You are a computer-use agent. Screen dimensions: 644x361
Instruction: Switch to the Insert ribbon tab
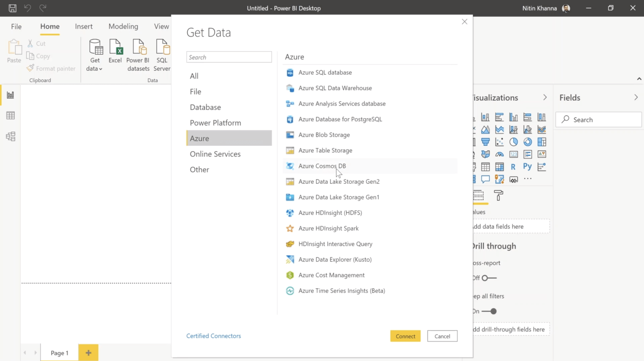(84, 26)
